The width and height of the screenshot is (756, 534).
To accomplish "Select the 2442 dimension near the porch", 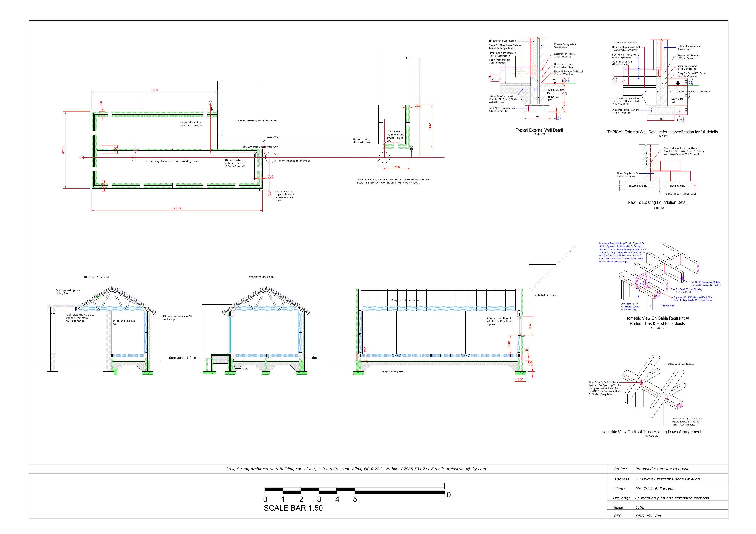I will point(430,127).
